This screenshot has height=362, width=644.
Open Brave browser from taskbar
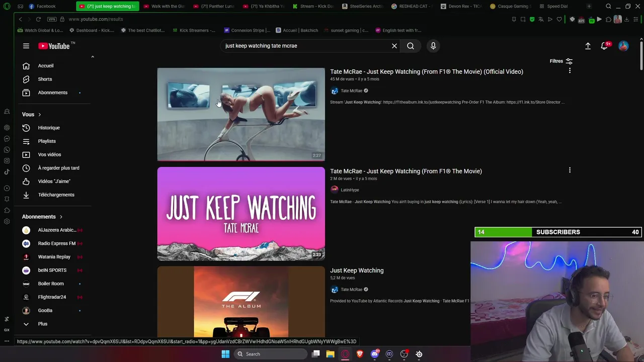[360, 354]
